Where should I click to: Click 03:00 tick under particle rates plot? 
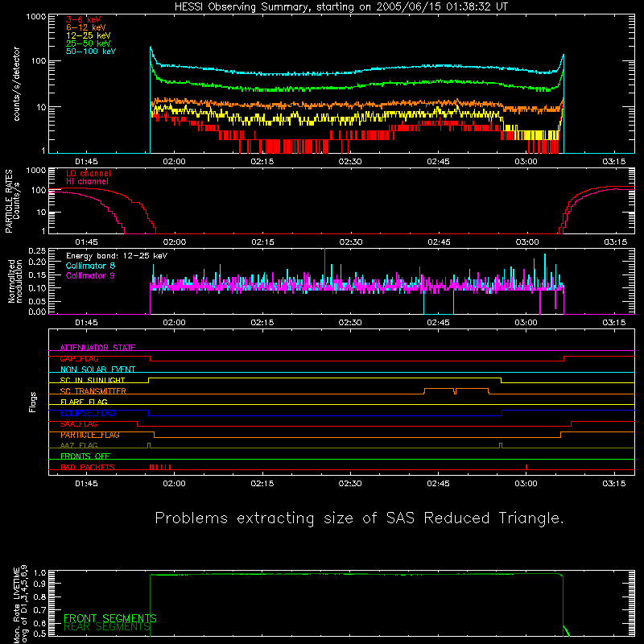pos(527,242)
